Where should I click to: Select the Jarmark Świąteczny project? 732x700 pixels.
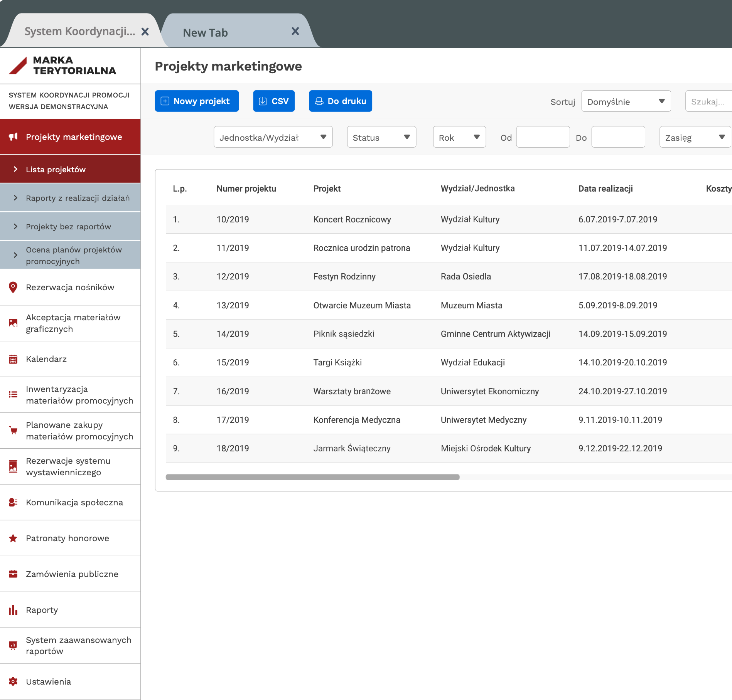449,448
